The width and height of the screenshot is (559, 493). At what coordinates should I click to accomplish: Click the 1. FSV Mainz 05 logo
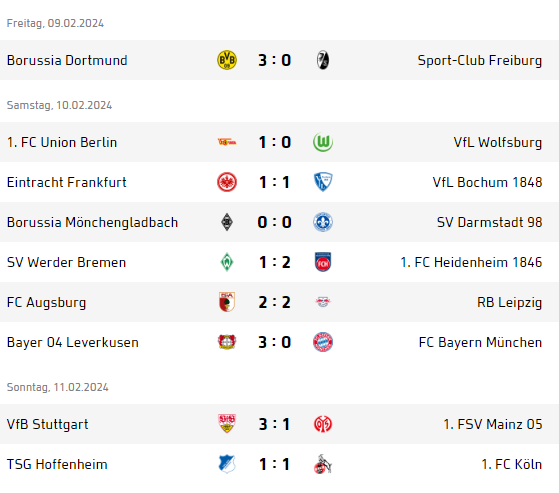(323, 424)
